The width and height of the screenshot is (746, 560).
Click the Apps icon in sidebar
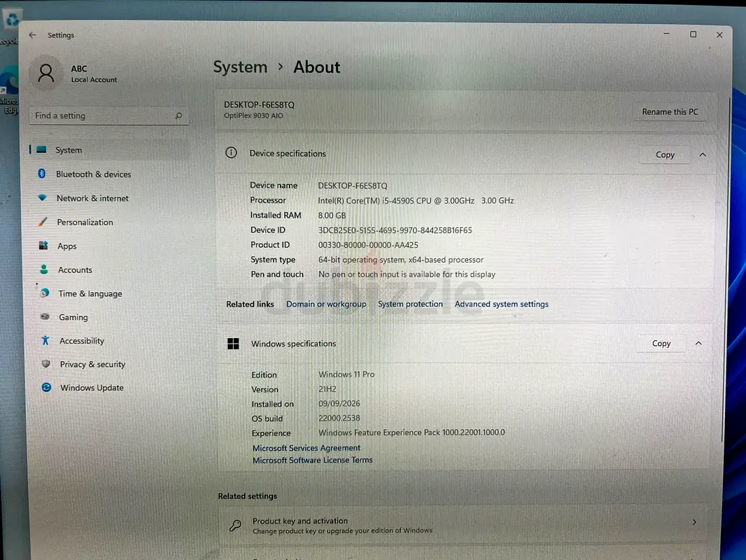coord(43,246)
